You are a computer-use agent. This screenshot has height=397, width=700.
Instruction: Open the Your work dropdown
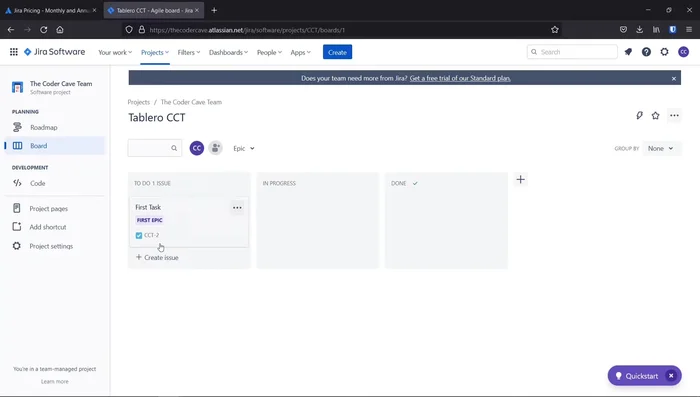(115, 52)
